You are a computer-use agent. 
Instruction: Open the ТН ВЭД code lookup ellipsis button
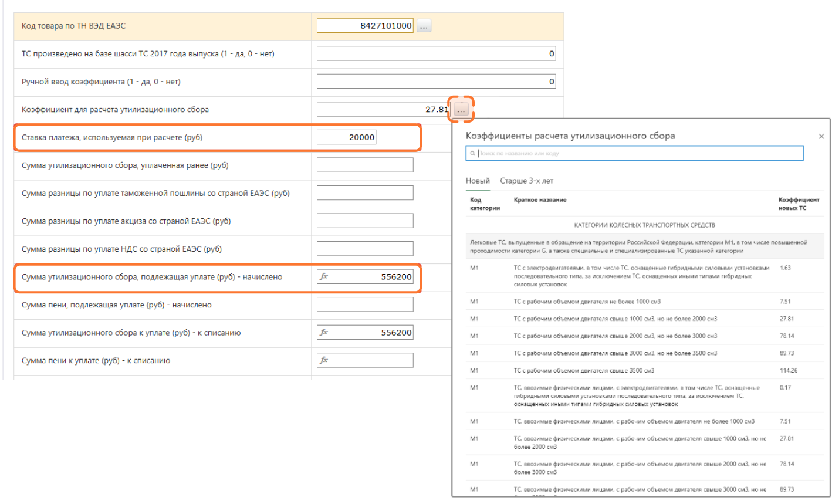[x=424, y=26]
